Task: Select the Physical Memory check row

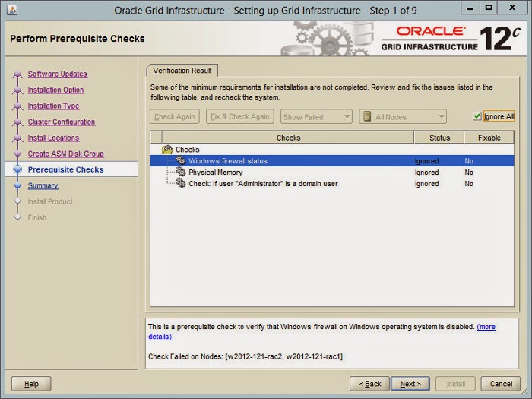Action: (332, 173)
